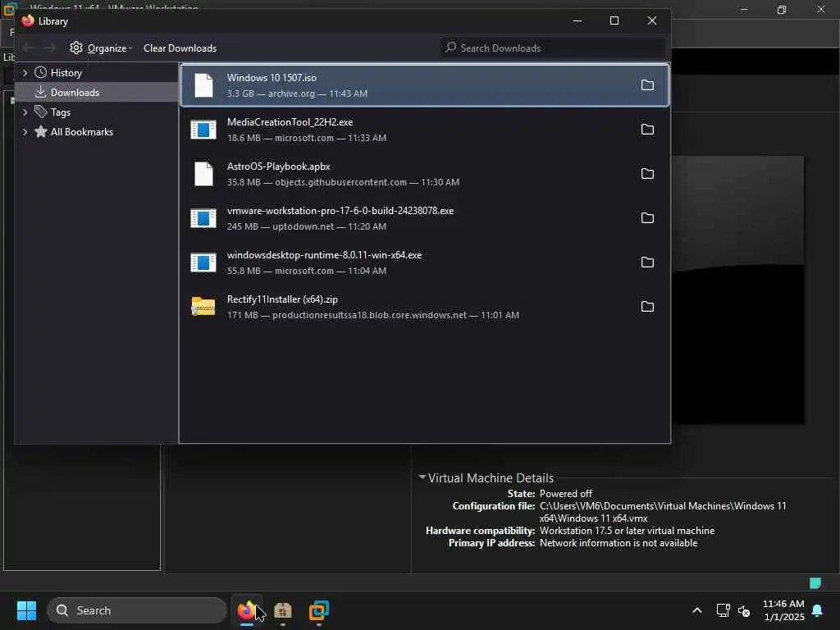Open Windows Start menu

click(x=26, y=610)
